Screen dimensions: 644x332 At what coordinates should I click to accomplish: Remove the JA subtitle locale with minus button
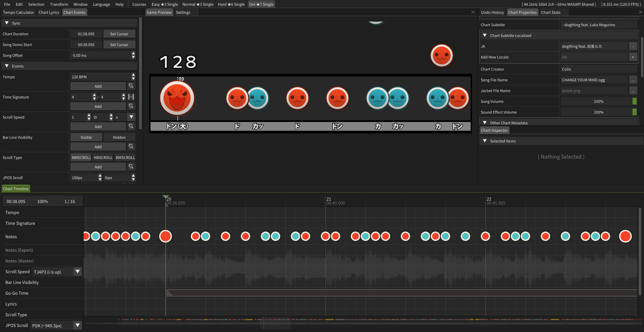633,46
